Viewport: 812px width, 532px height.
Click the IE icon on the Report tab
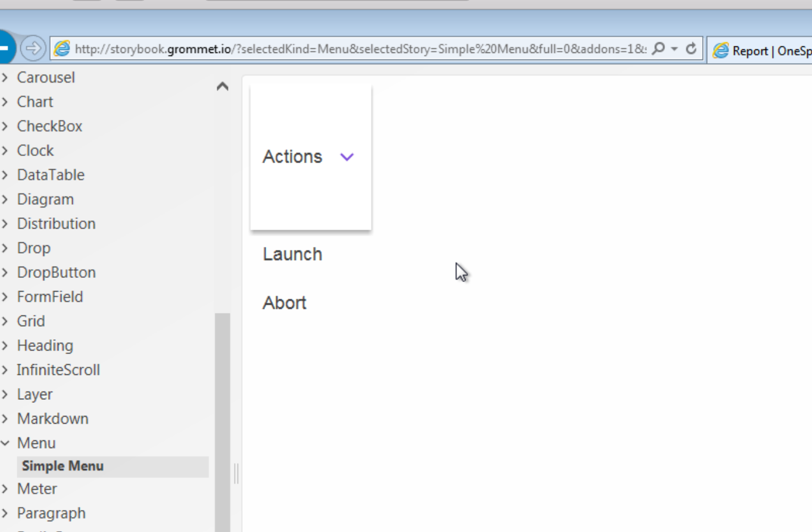pyautogui.click(x=721, y=51)
